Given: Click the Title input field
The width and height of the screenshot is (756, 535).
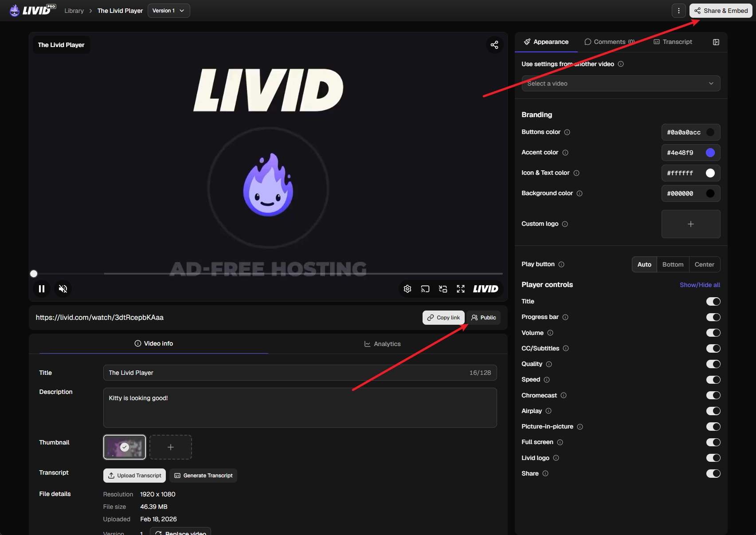Looking at the screenshot, I should click(x=300, y=373).
